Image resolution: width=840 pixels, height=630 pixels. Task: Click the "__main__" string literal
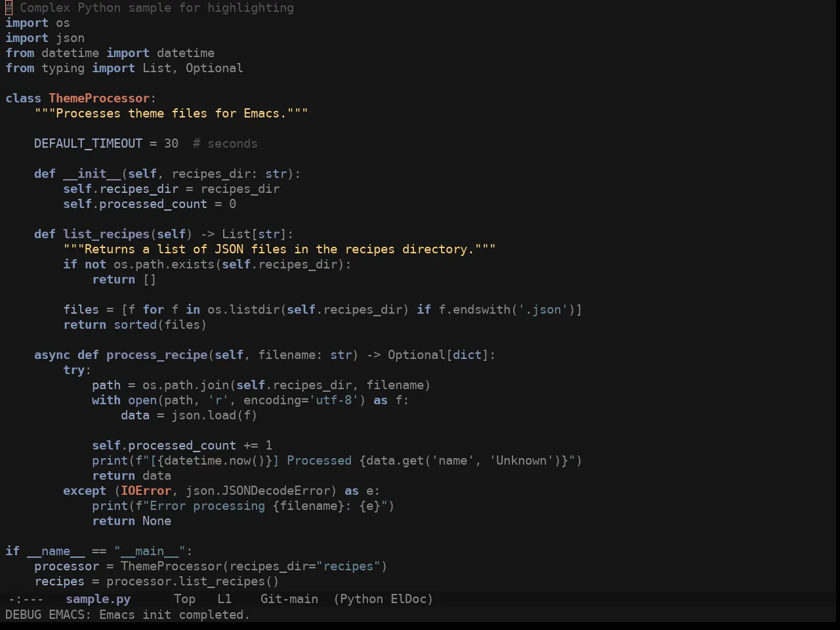150,551
